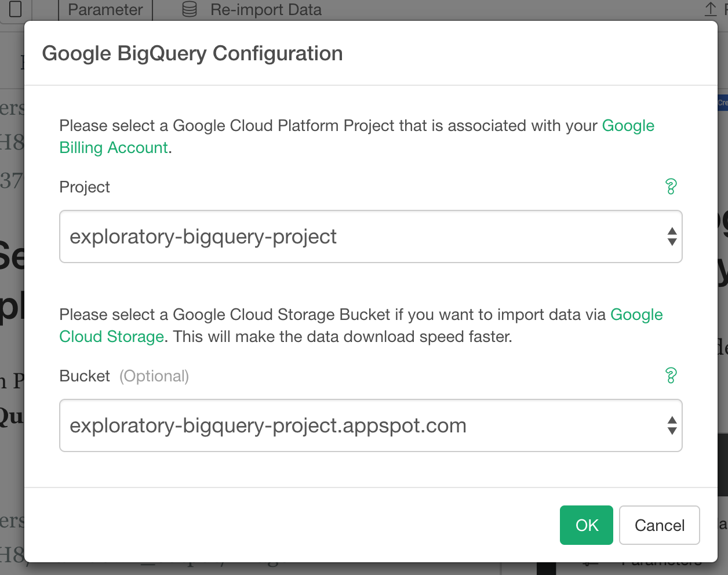Screen dimensions: 728x575
Task: Click the Project field stepper arrows
Action: (x=672, y=236)
